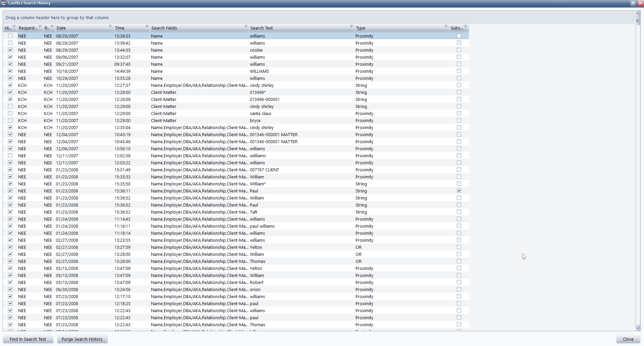Select search text '007767 CLIENT'
This screenshot has height=346, width=644.
264,170
